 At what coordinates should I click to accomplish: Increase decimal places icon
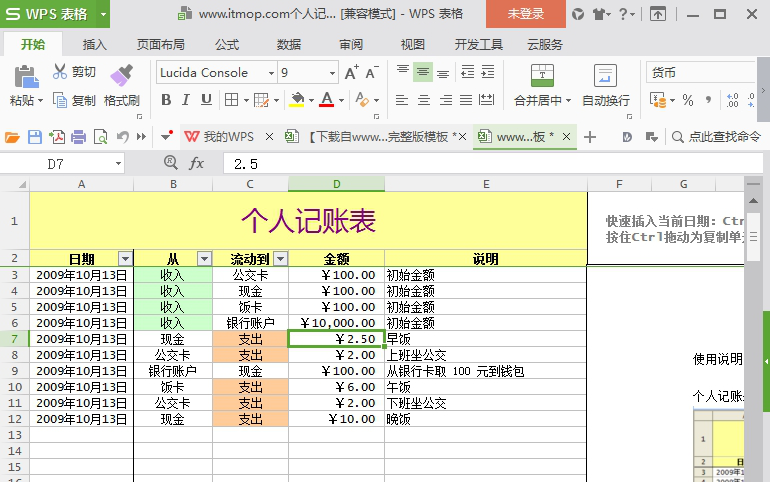point(732,100)
